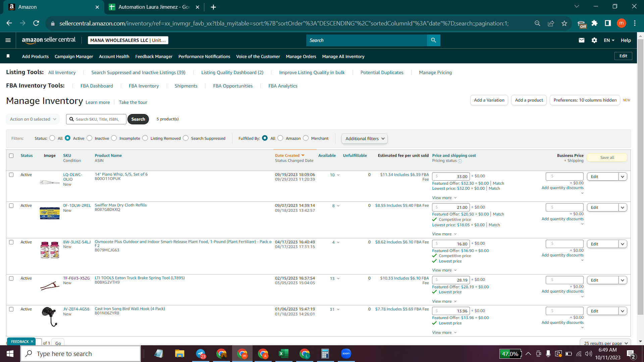Click the bookmark flag icon in the favorites bar
This screenshot has height=362, width=644.
8,56
